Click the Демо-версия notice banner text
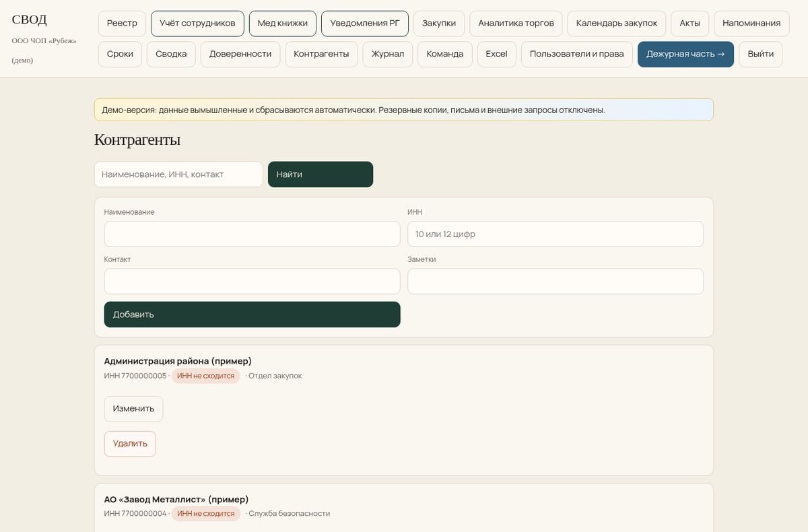The height and width of the screenshot is (532, 808). pos(353,110)
